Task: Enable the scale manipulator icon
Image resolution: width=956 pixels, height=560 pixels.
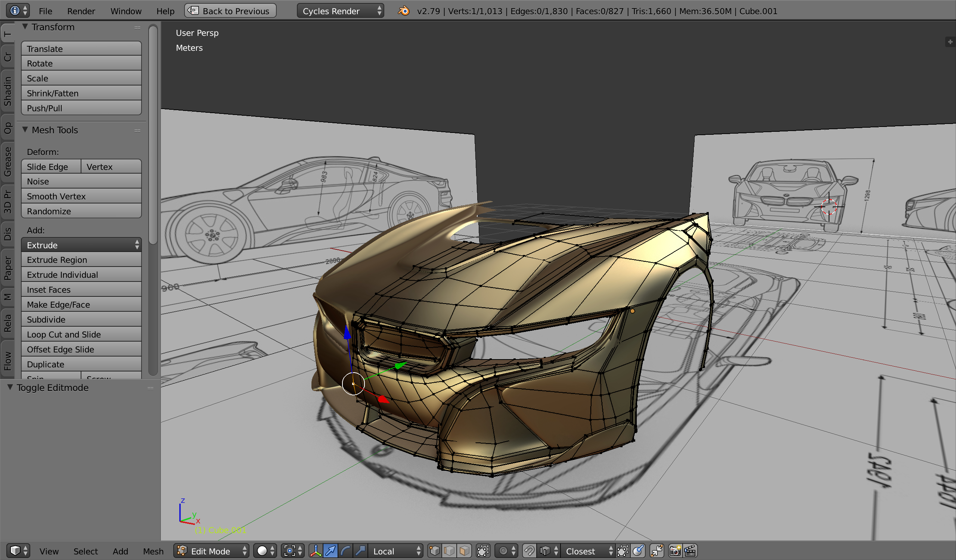Action: (x=360, y=551)
